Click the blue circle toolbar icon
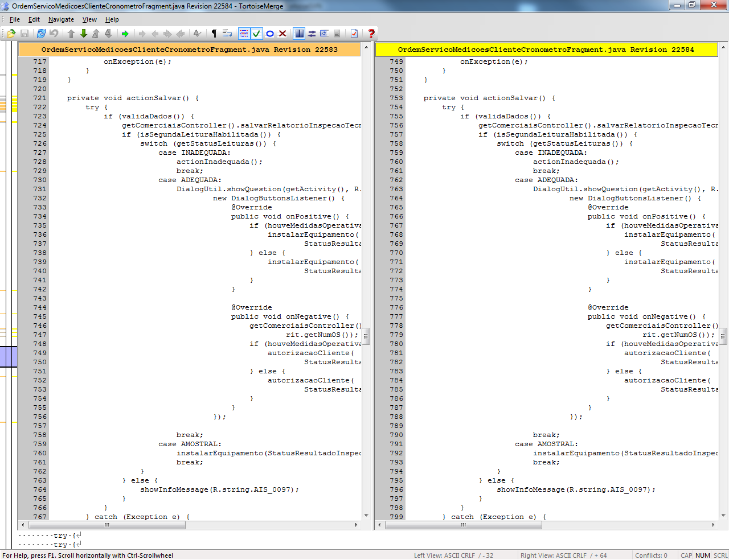The height and width of the screenshot is (560, 729). pyautogui.click(x=270, y=34)
